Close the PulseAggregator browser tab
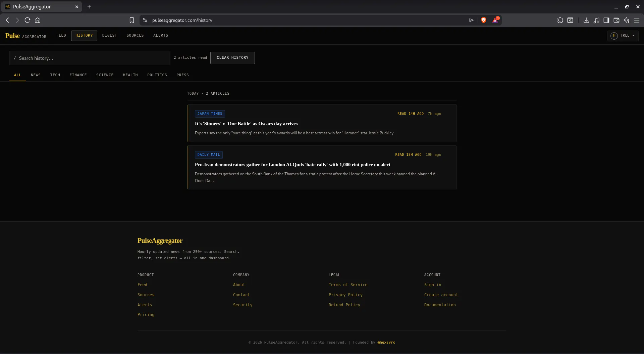 tap(77, 7)
